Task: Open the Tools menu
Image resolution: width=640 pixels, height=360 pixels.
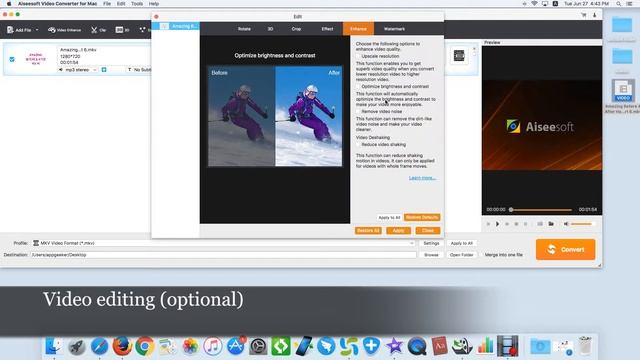Action: [137, 4]
